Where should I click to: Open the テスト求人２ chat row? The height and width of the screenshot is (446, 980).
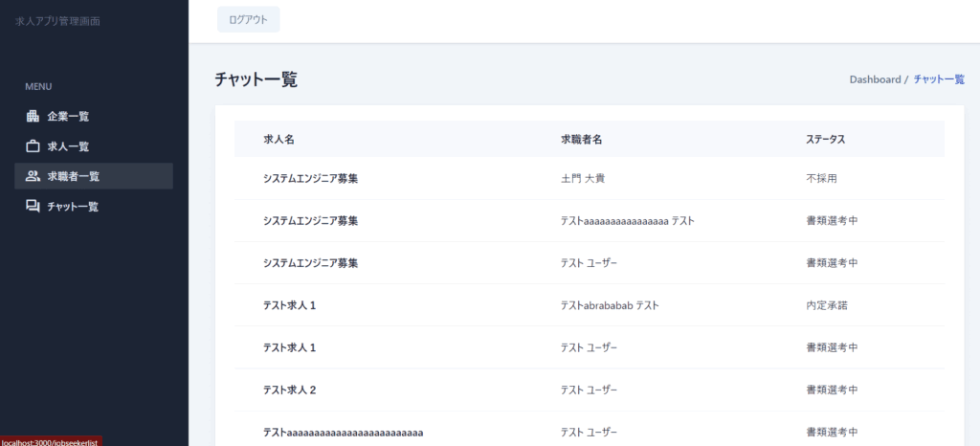coord(290,390)
